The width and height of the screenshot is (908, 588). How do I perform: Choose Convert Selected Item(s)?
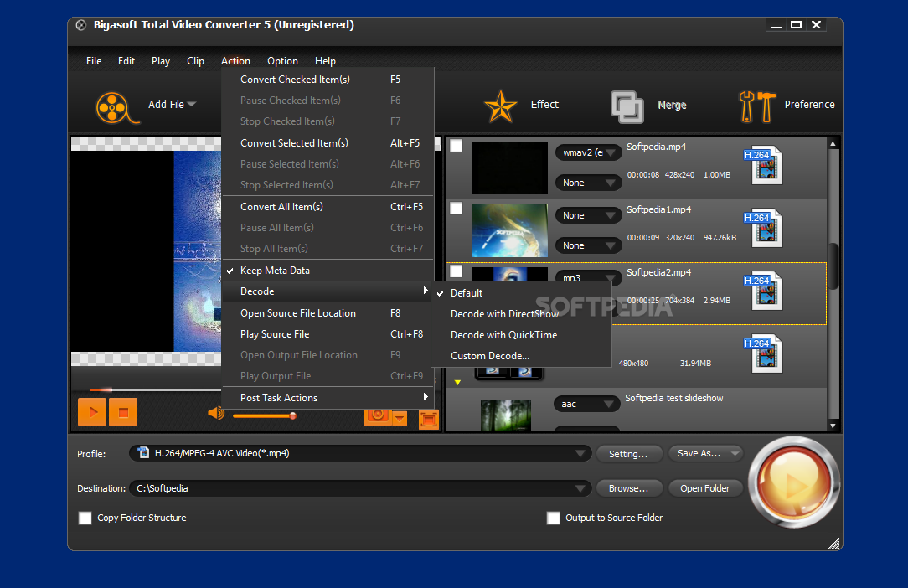[x=328, y=143]
